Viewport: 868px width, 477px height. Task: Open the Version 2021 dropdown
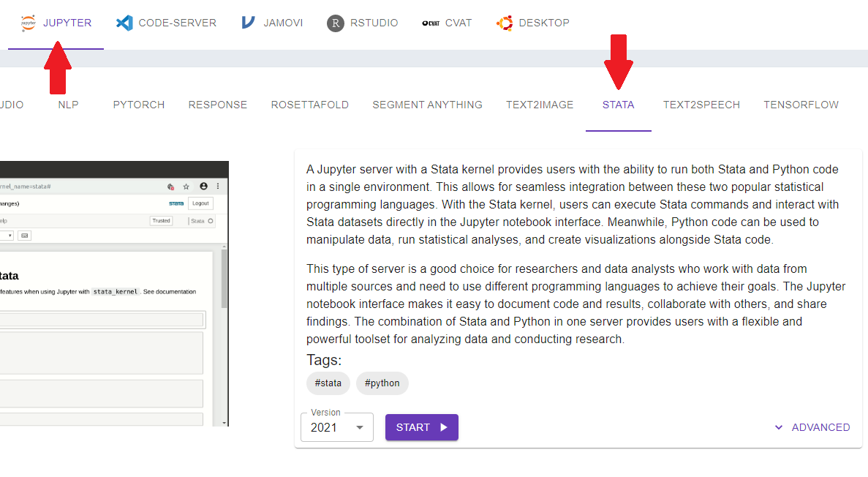point(337,427)
